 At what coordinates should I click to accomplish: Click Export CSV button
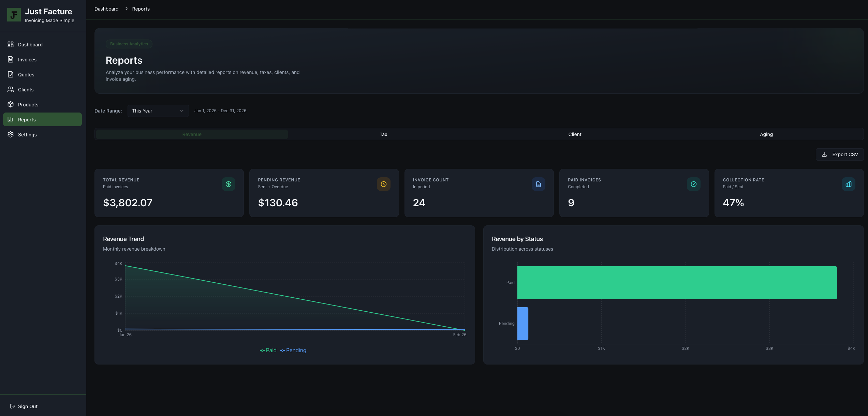coord(839,154)
